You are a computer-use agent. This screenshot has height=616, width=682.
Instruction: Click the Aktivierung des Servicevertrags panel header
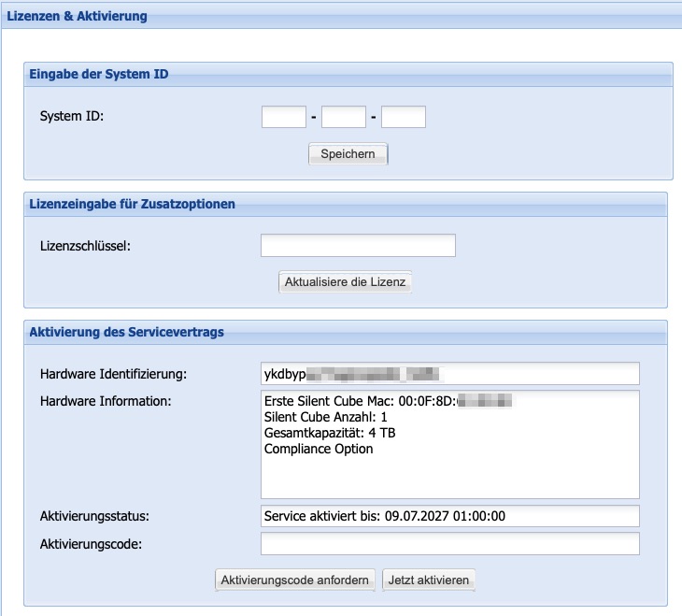pyautogui.click(x=126, y=332)
